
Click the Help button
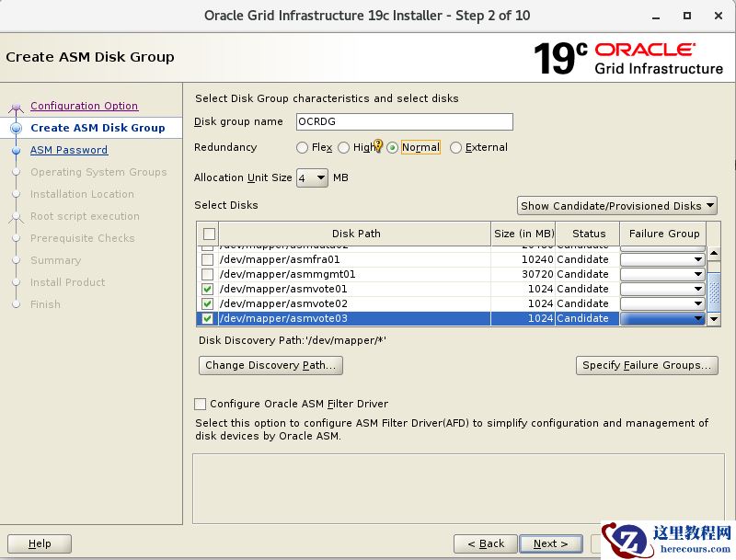40,543
